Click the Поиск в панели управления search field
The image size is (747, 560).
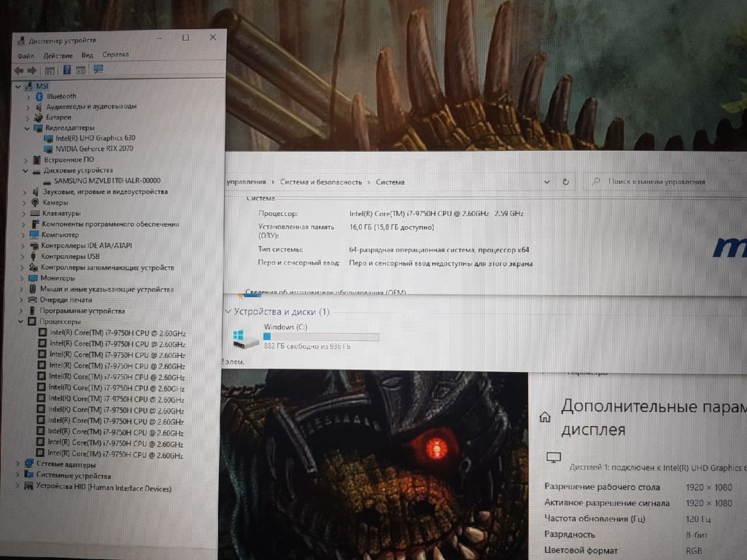(664, 182)
